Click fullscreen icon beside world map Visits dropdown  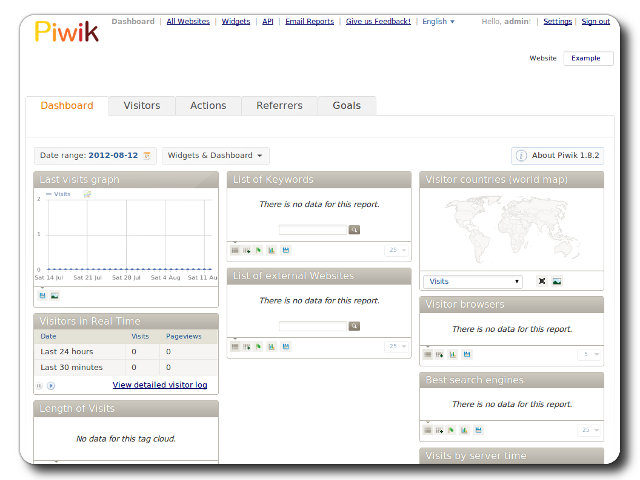(542, 282)
